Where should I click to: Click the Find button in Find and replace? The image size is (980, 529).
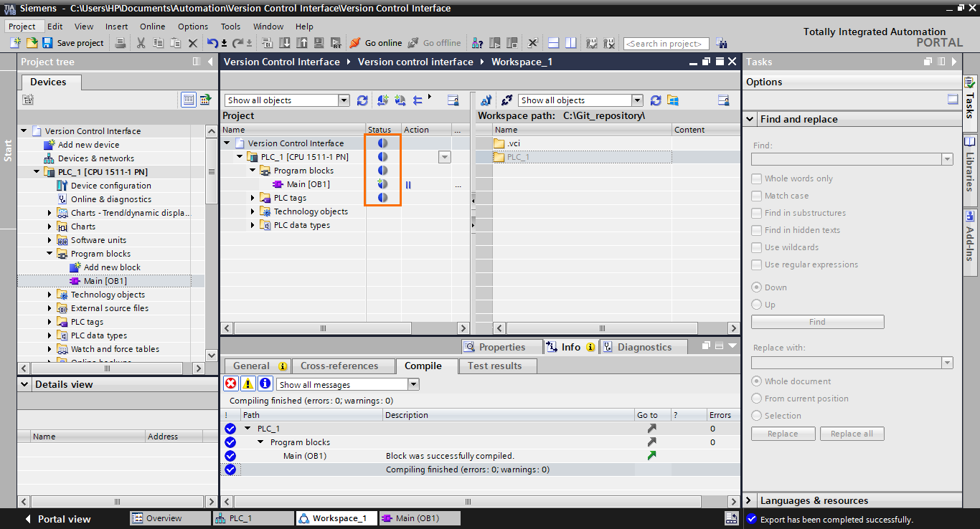pyautogui.click(x=817, y=321)
